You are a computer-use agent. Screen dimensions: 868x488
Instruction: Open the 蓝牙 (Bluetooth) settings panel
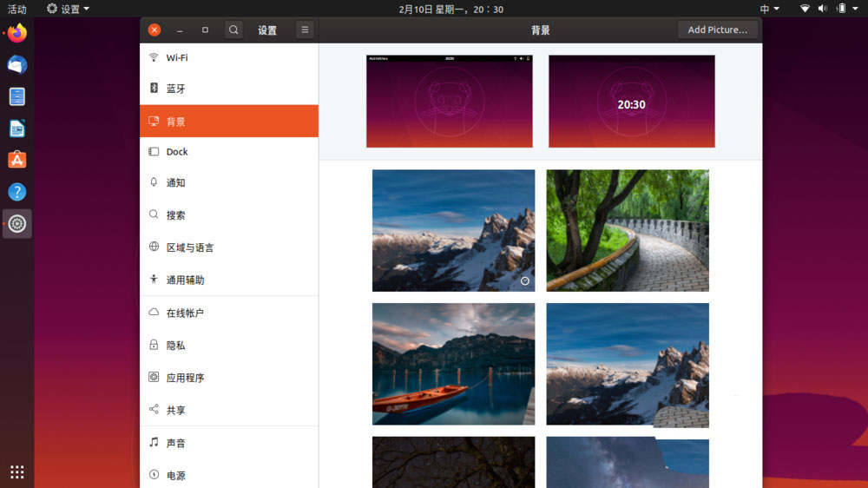pos(228,89)
